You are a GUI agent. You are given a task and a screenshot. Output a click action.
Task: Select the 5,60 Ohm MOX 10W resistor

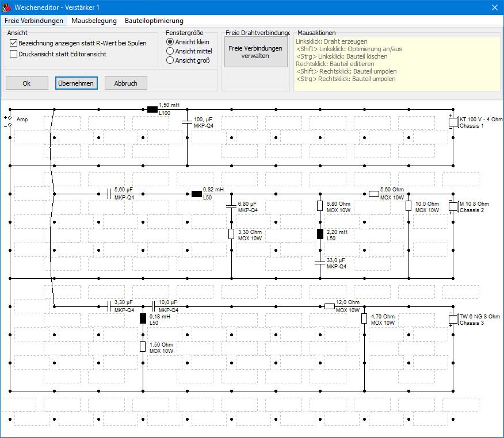(x=374, y=194)
